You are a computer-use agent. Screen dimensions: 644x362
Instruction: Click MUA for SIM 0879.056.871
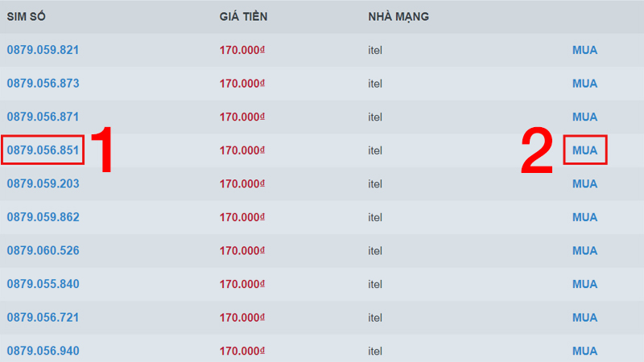click(x=585, y=117)
